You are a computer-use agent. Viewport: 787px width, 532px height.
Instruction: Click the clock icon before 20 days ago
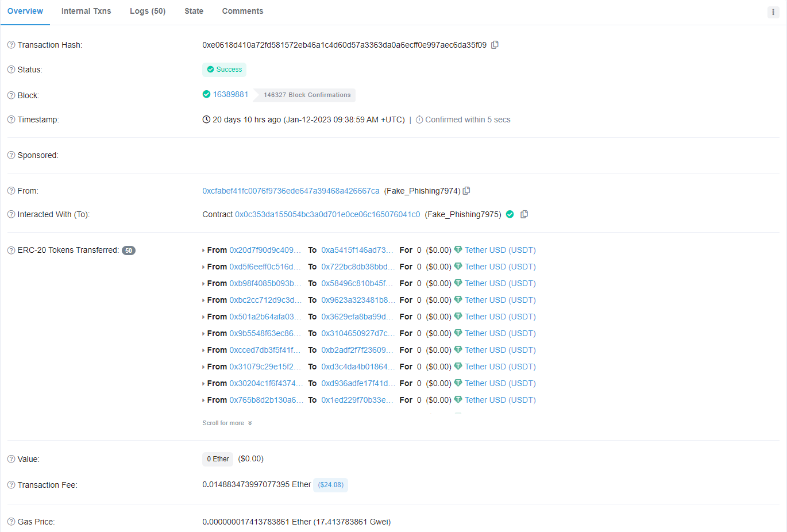(206, 119)
